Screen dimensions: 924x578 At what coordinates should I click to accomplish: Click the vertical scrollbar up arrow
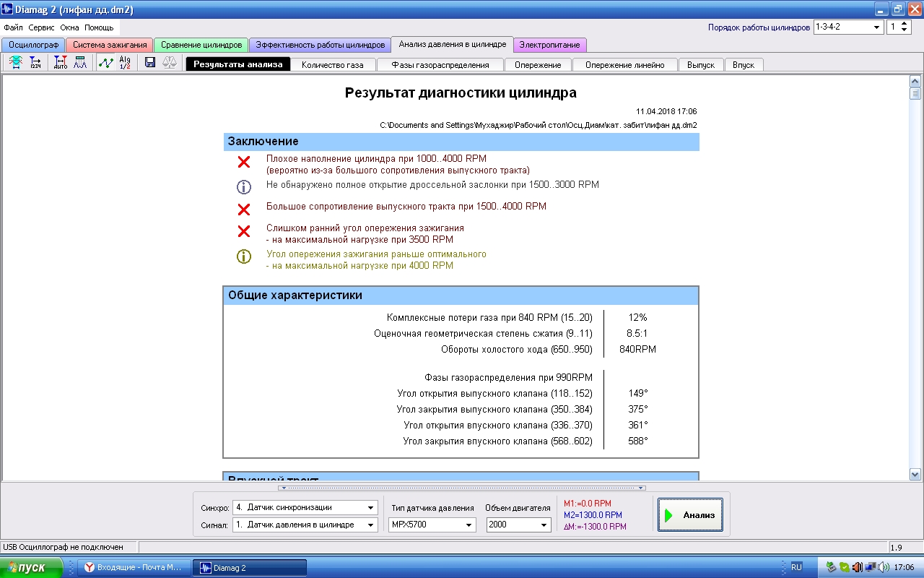tap(915, 80)
